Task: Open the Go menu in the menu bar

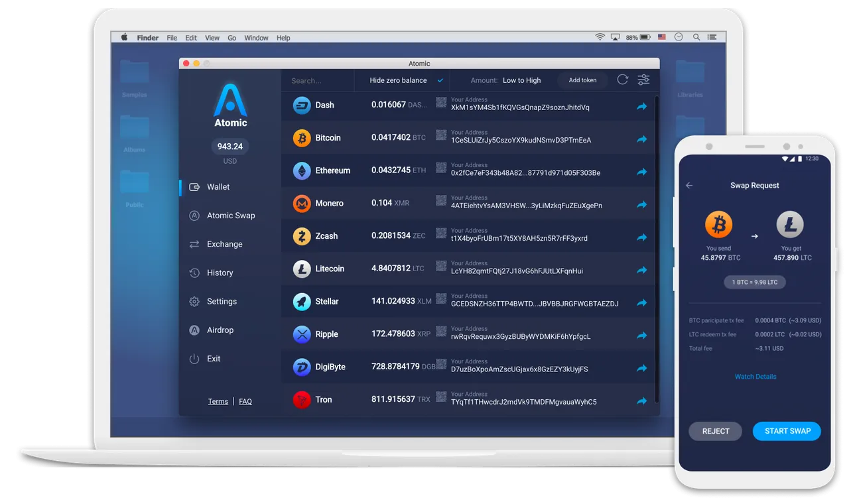Action: pyautogui.click(x=232, y=38)
